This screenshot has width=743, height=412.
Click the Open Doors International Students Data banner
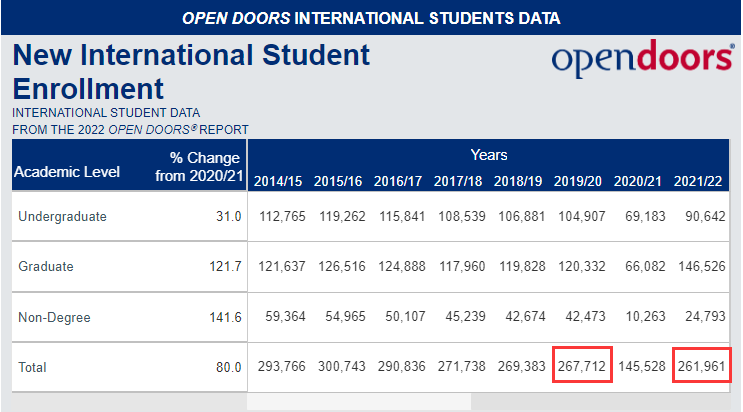(371, 18)
